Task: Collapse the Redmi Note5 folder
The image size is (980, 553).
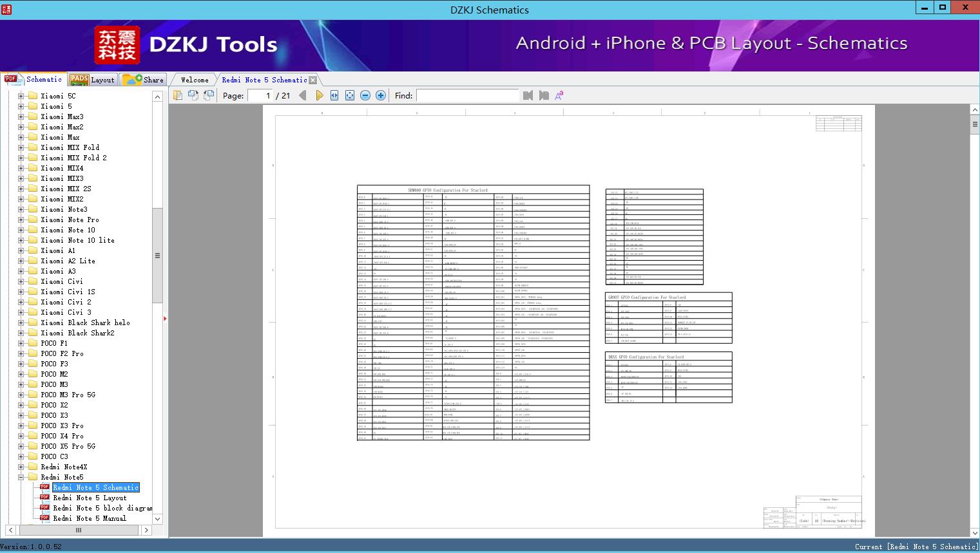Action: [x=21, y=477]
